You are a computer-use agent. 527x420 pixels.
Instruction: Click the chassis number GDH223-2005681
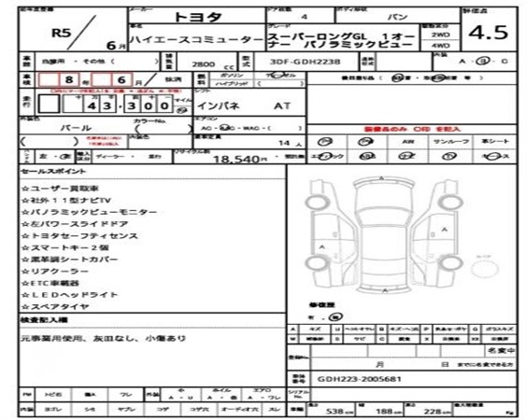tap(359, 379)
